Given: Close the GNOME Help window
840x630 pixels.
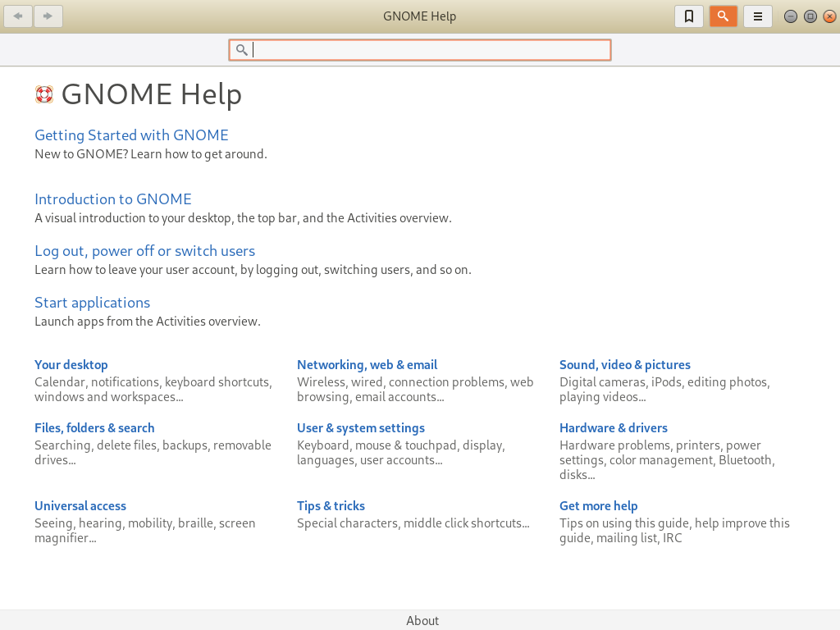Looking at the screenshot, I should [x=829, y=16].
